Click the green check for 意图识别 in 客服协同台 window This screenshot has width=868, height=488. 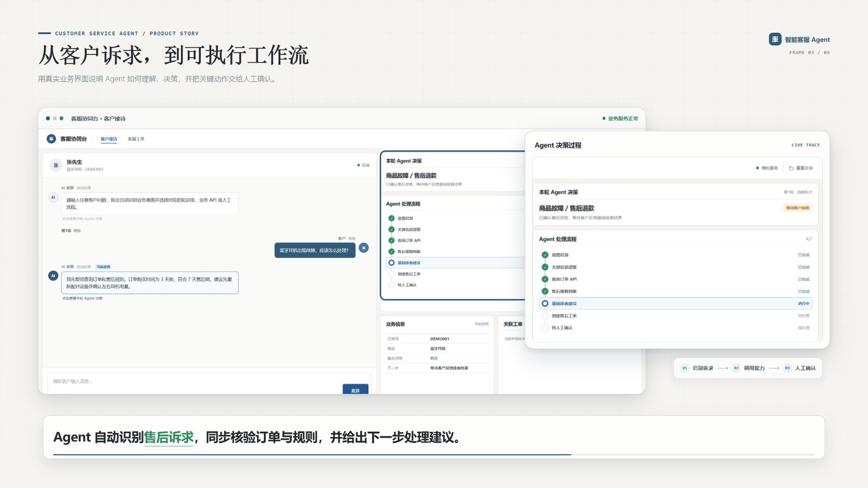click(x=391, y=218)
